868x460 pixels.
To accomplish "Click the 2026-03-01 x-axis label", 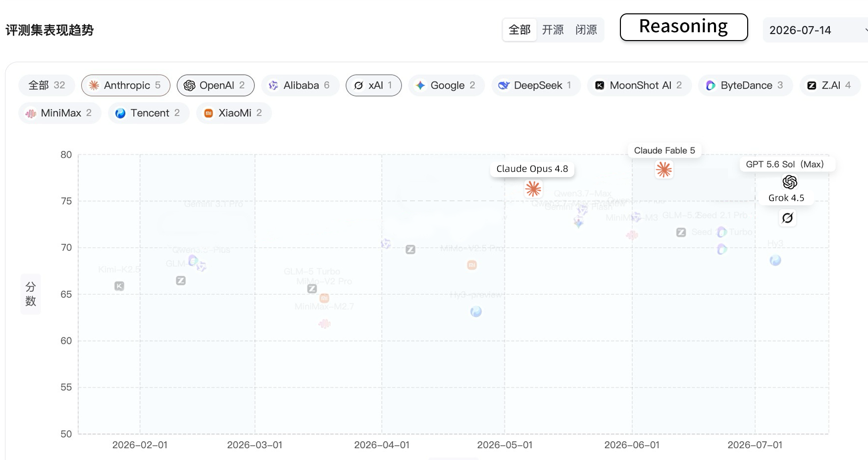I will pos(255,445).
